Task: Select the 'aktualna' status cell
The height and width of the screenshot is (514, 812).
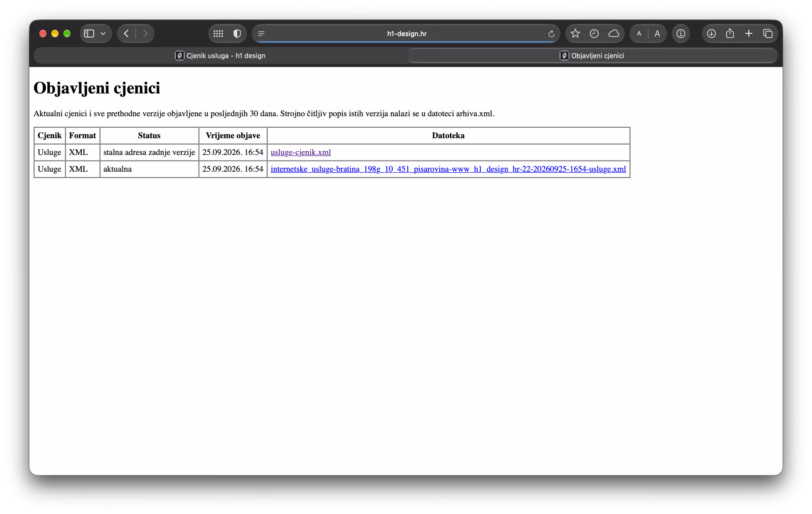Action: click(149, 169)
